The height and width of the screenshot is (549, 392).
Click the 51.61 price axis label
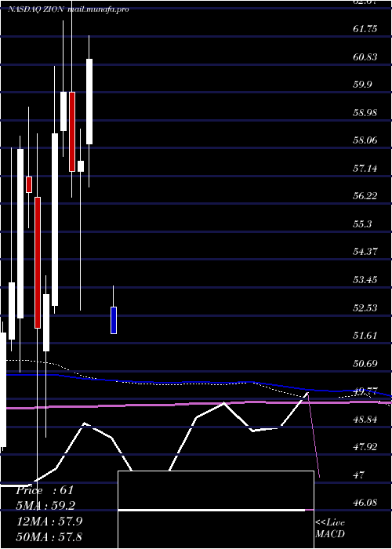[x=365, y=336]
